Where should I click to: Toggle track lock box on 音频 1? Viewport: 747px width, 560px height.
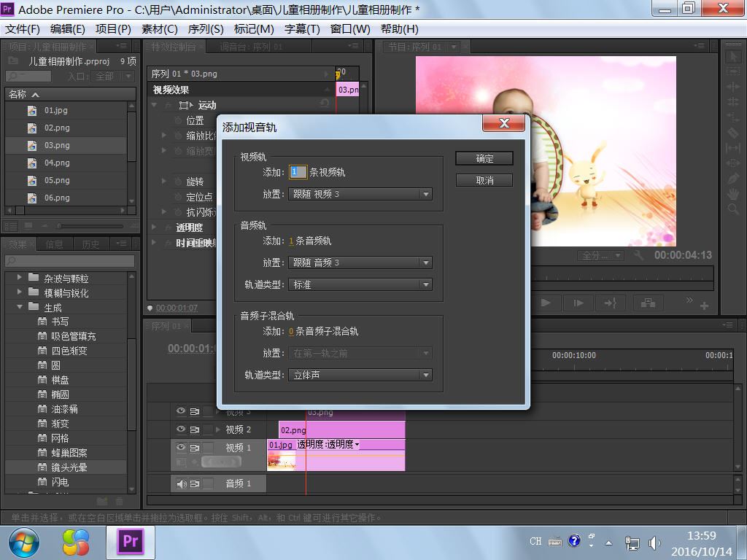click(x=208, y=483)
